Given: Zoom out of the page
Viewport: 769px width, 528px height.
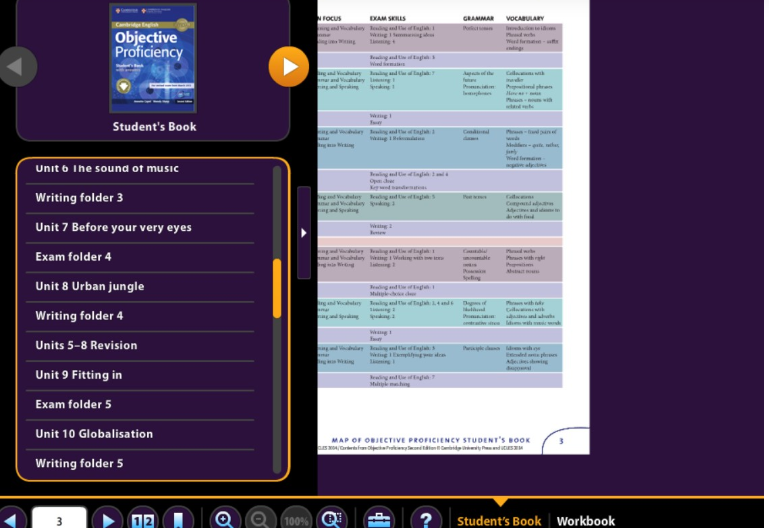Looking at the screenshot, I should pyautogui.click(x=260, y=520).
